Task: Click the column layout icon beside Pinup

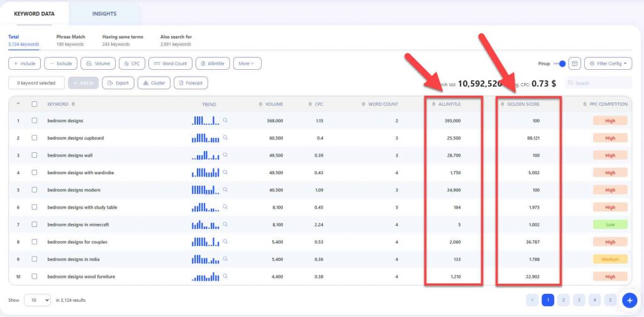Action: coord(575,64)
